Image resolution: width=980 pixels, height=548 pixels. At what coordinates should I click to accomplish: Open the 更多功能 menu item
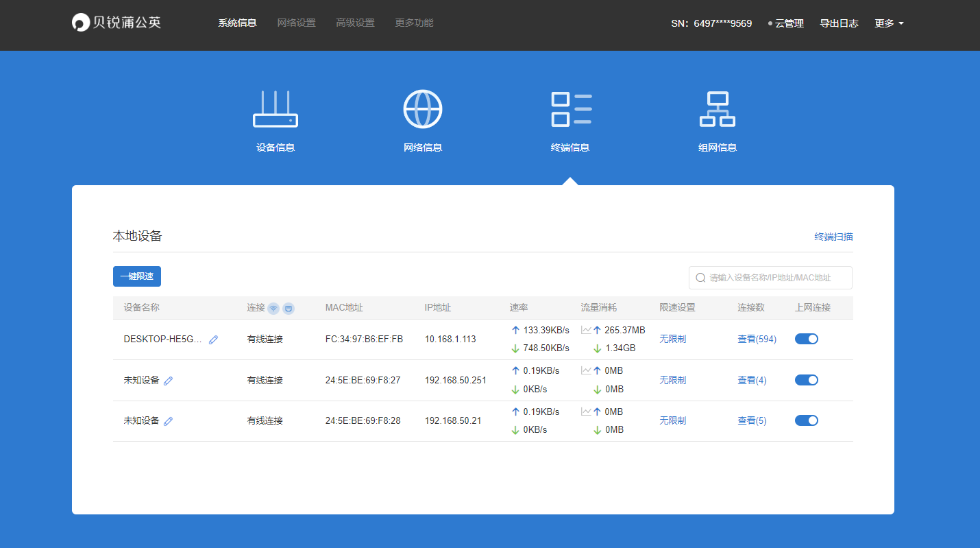tap(413, 23)
